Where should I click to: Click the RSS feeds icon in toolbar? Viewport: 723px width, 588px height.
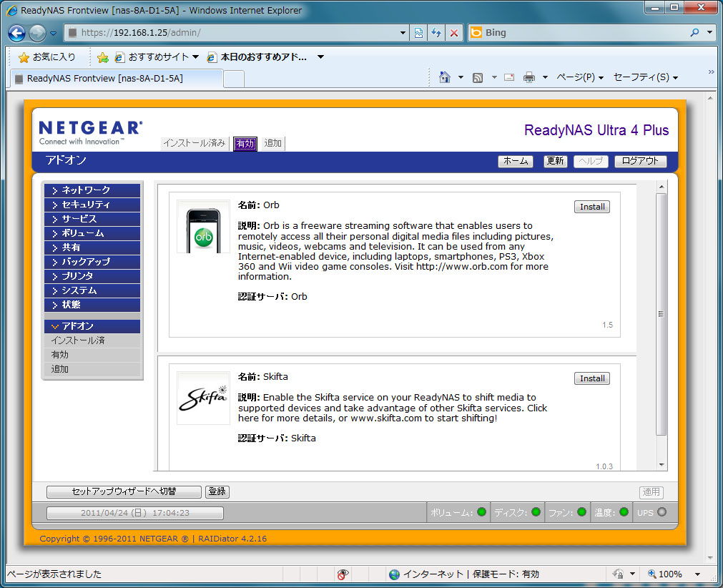[x=478, y=77]
